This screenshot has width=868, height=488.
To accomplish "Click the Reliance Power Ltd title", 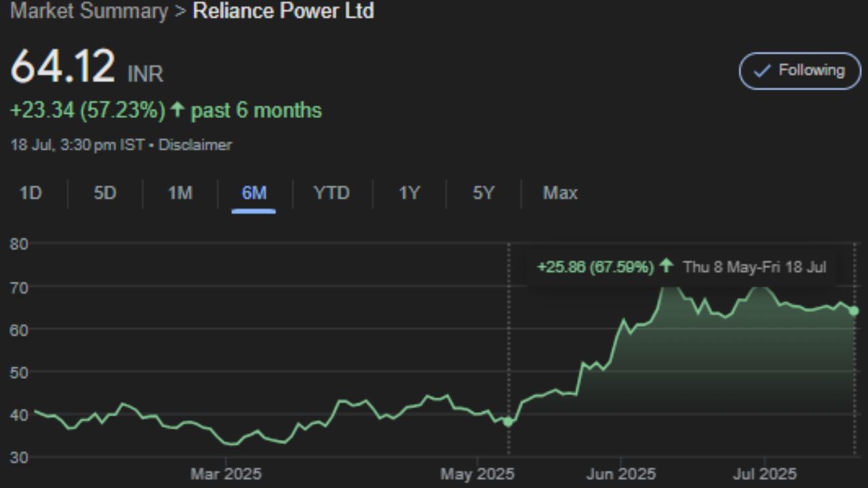I will (283, 11).
